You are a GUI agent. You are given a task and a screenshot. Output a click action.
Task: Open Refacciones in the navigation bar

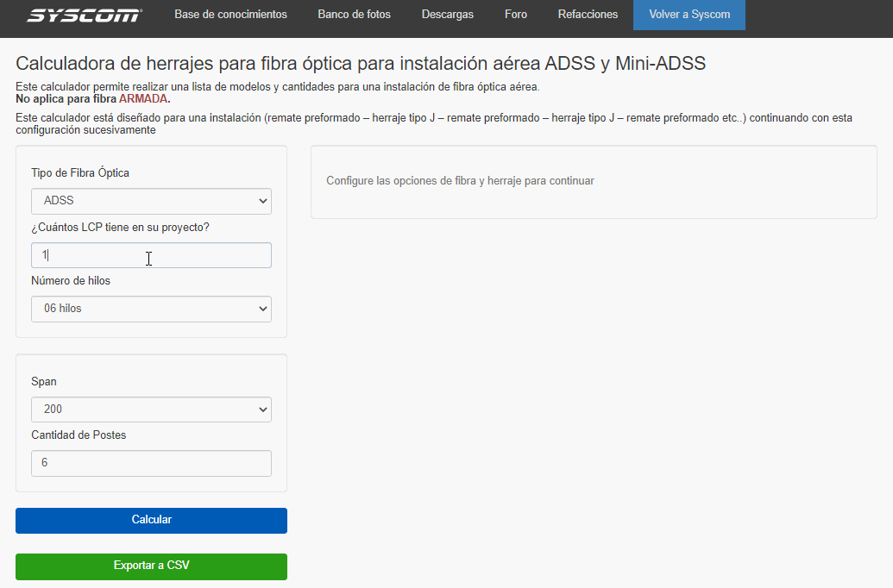[x=588, y=15]
